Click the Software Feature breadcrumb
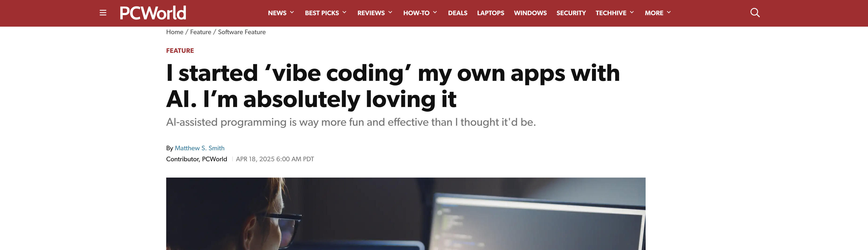 pyautogui.click(x=242, y=32)
